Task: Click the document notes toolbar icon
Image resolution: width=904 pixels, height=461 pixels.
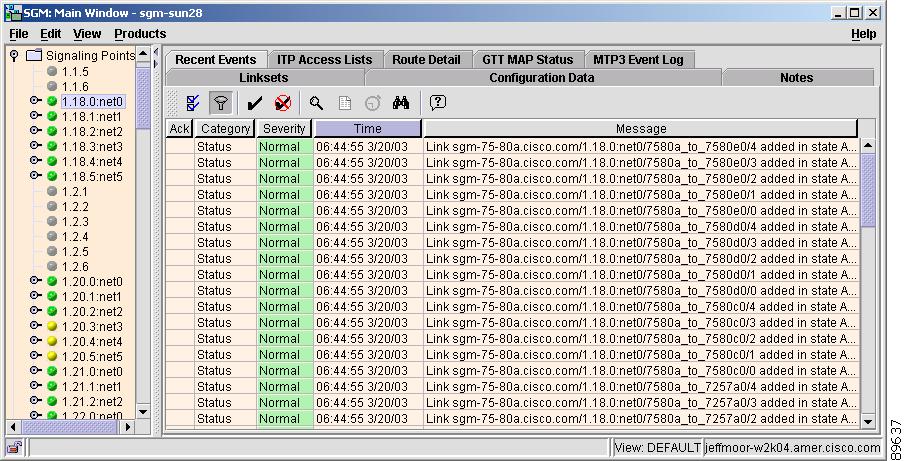Action: (345, 103)
